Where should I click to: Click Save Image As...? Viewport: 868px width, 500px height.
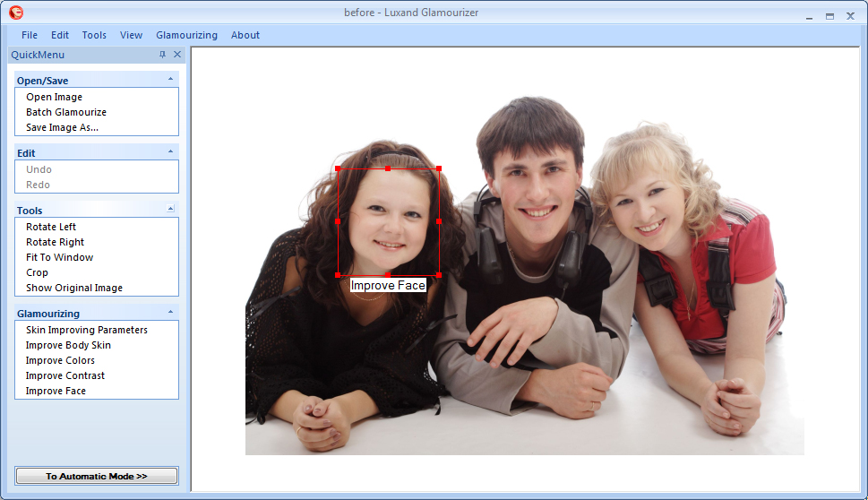pyautogui.click(x=62, y=127)
